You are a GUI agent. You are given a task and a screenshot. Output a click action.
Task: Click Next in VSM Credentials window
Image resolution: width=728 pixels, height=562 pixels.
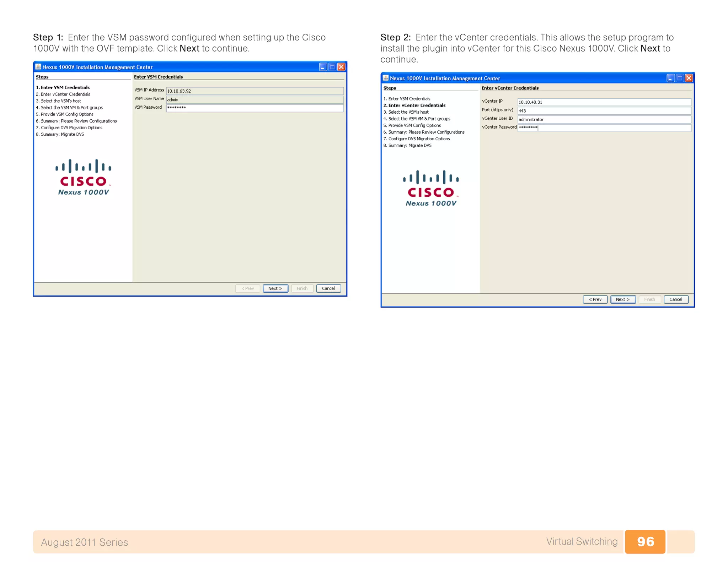pyautogui.click(x=275, y=288)
